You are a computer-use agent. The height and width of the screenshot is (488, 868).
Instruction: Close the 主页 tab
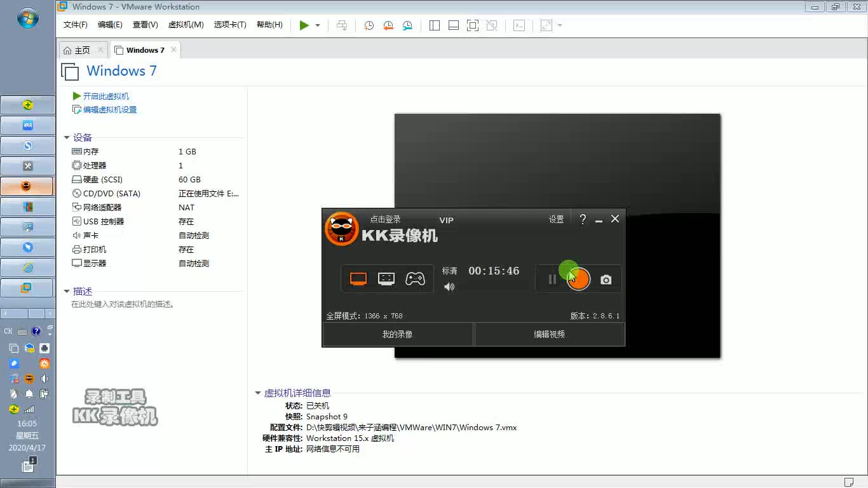100,50
